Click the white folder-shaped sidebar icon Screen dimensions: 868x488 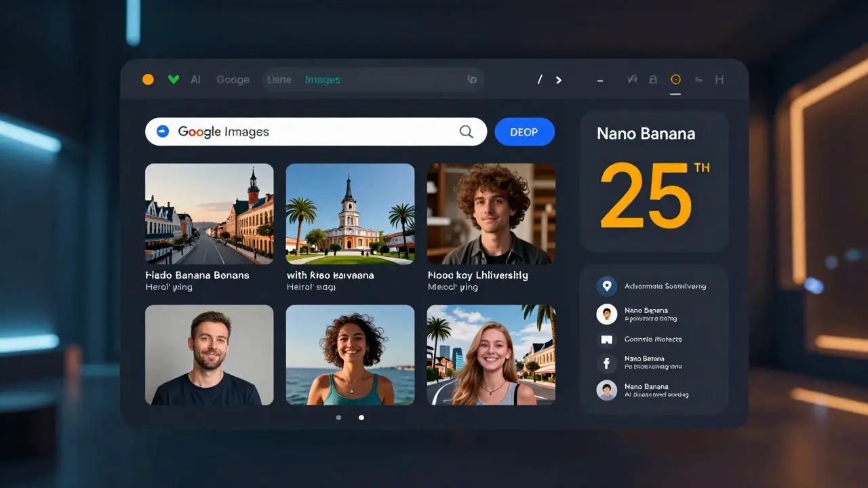click(606, 339)
